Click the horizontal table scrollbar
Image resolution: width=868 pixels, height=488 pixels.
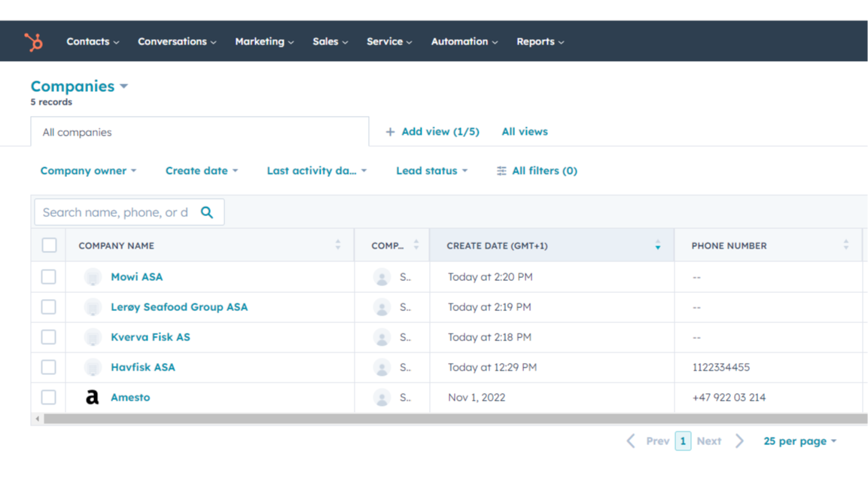455,419
